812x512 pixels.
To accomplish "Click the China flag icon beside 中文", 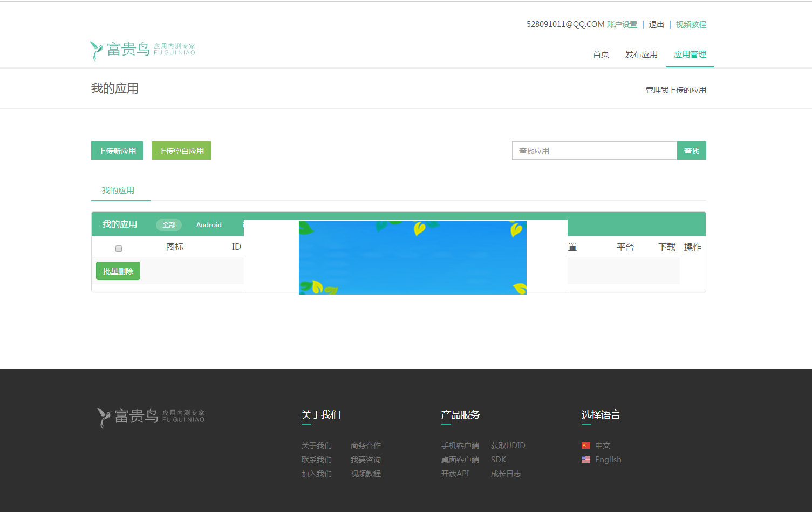I will (586, 445).
